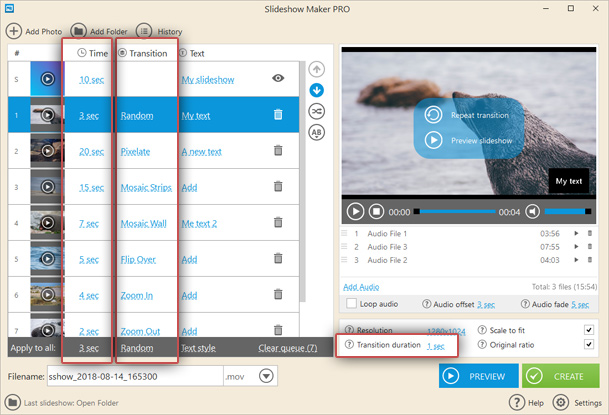This screenshot has width=609, height=415.
Task: Move slide up with the up arrow
Action: (x=317, y=69)
